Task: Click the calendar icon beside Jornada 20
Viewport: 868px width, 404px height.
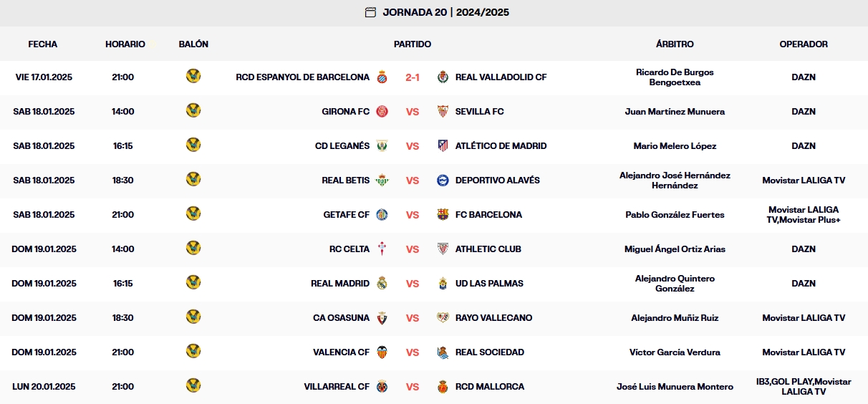Action: tap(370, 12)
